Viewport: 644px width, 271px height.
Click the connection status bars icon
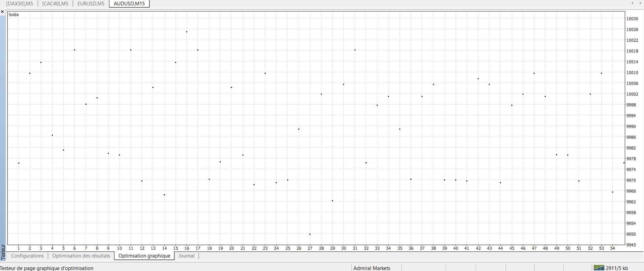(599, 268)
